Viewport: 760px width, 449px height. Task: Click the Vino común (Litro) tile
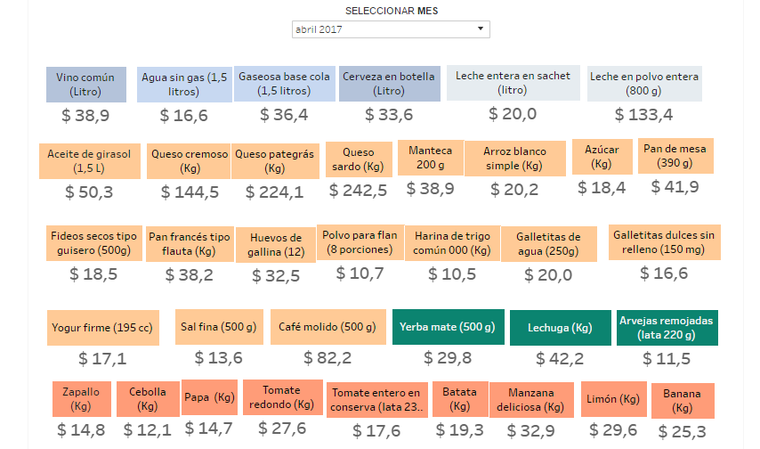point(86,84)
